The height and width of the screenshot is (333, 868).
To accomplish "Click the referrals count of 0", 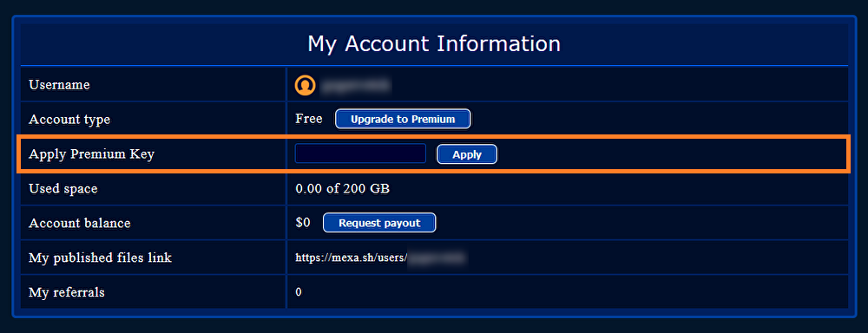I will click(299, 292).
